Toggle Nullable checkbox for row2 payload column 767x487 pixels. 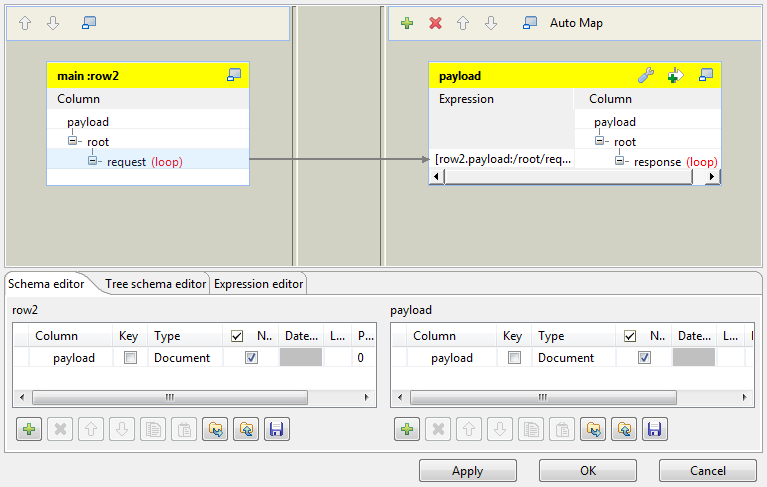click(251, 358)
